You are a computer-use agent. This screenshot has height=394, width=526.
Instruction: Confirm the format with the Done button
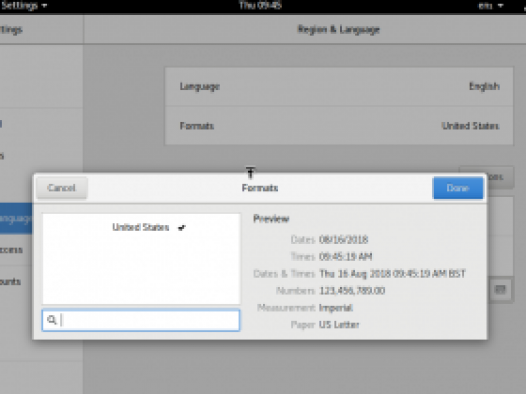(x=458, y=188)
